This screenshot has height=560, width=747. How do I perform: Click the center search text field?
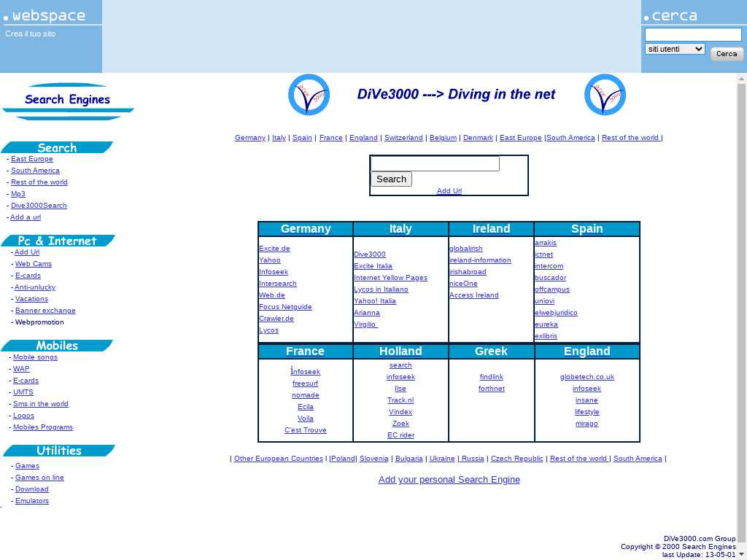436,164
